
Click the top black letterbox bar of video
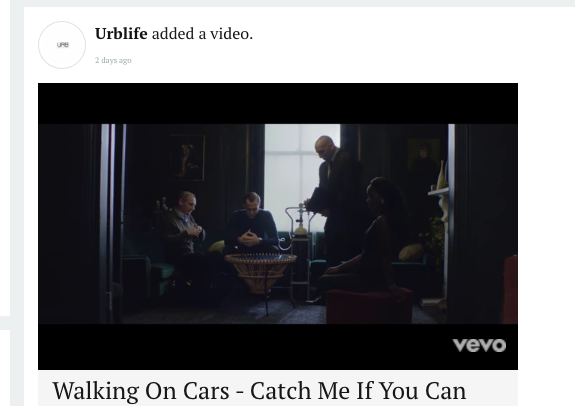click(278, 103)
